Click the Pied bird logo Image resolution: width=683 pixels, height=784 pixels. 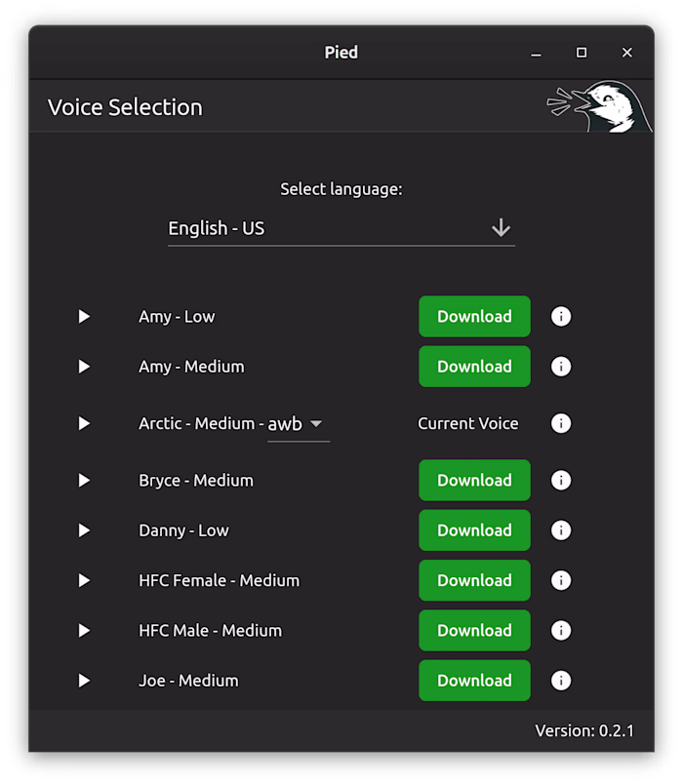(x=600, y=106)
